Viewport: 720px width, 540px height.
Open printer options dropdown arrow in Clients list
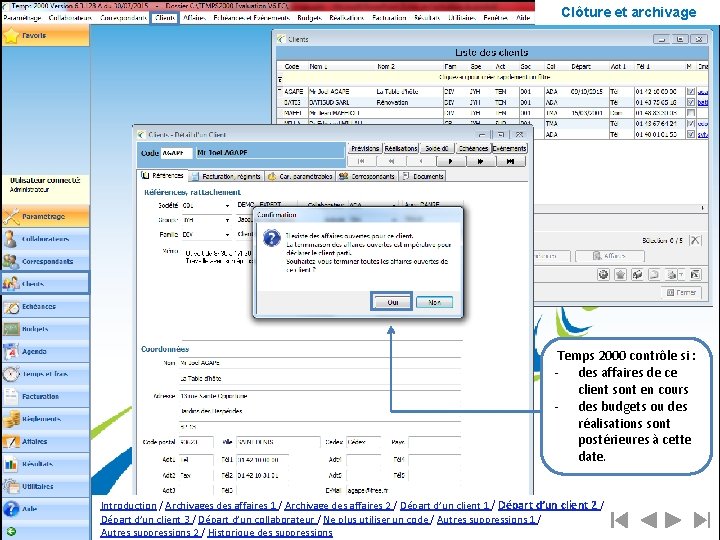[x=681, y=275]
